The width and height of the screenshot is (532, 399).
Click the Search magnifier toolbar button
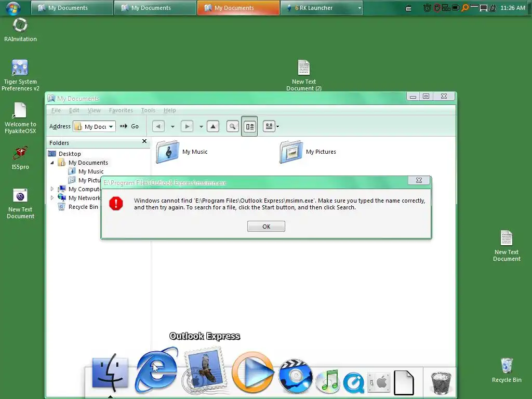tap(232, 127)
